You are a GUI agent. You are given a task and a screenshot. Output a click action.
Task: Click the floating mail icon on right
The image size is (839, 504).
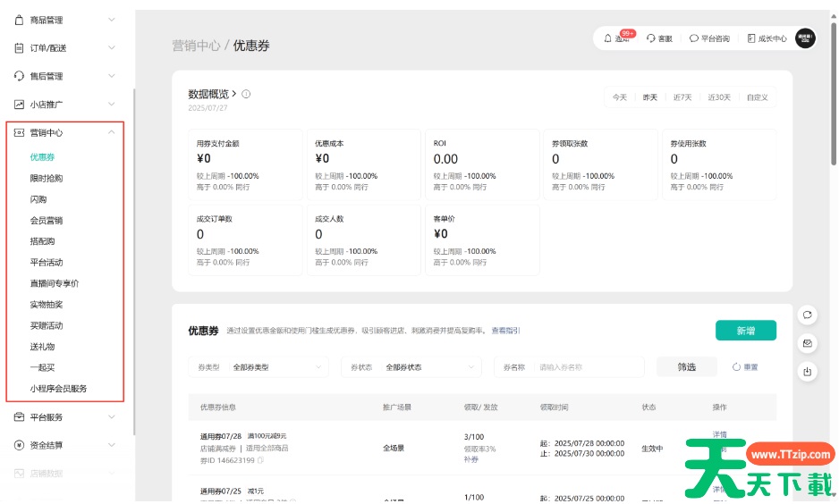(808, 343)
